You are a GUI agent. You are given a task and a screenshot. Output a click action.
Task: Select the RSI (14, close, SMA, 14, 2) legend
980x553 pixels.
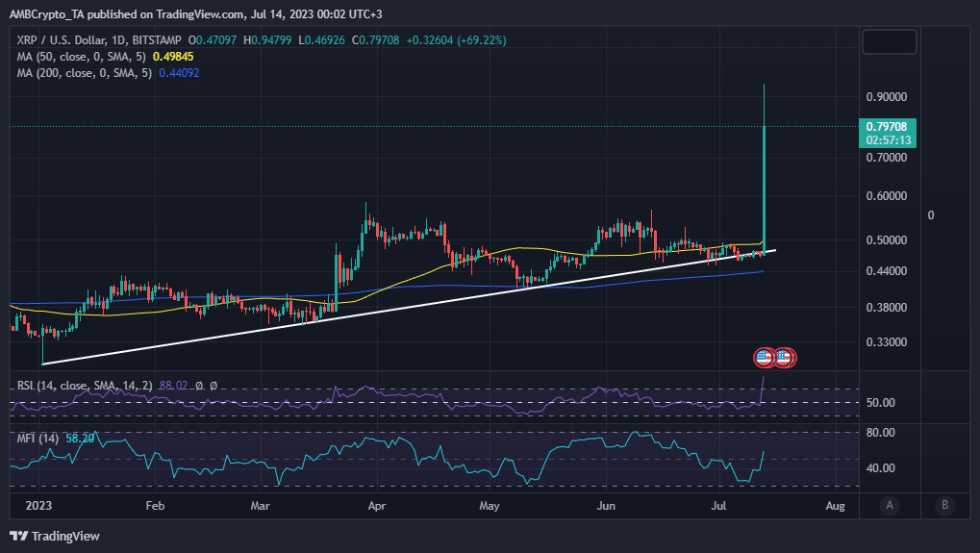click(x=85, y=386)
